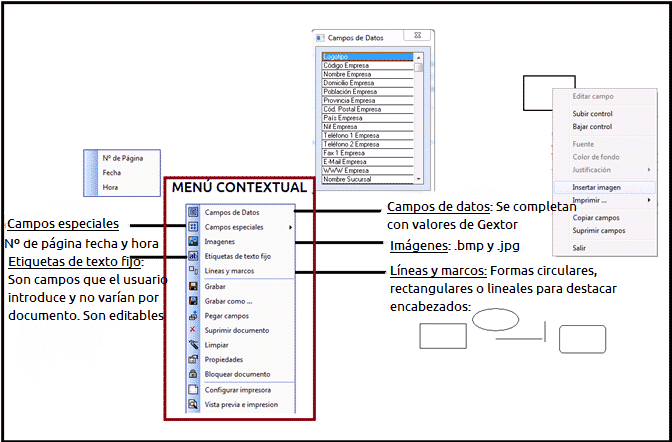Select Código Empresa in the data field list
Image resolution: width=672 pixels, height=442 pixels.
point(368,66)
